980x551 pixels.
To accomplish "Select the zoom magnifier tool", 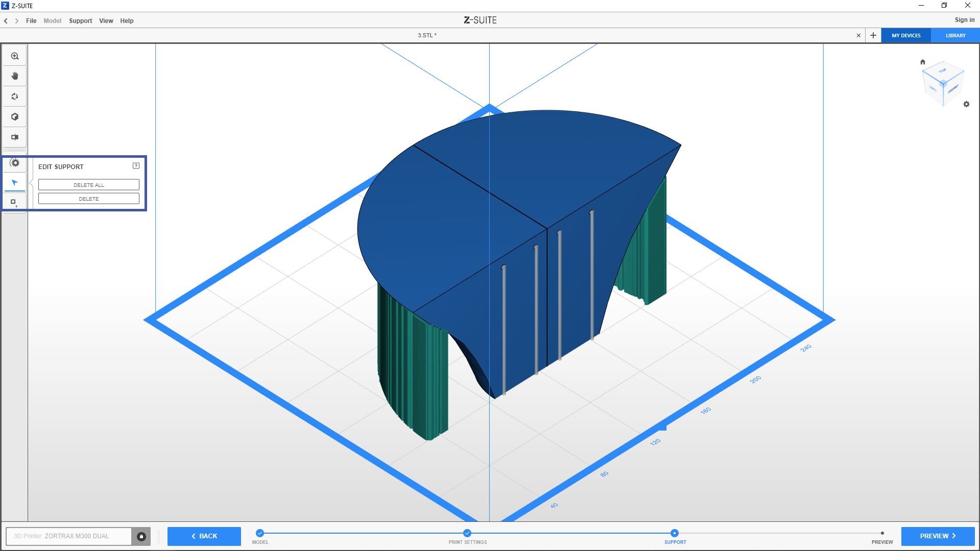I will (x=15, y=56).
